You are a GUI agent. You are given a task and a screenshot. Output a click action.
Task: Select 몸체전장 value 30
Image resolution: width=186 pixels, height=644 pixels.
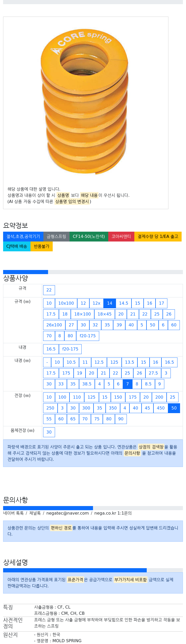[49, 432]
